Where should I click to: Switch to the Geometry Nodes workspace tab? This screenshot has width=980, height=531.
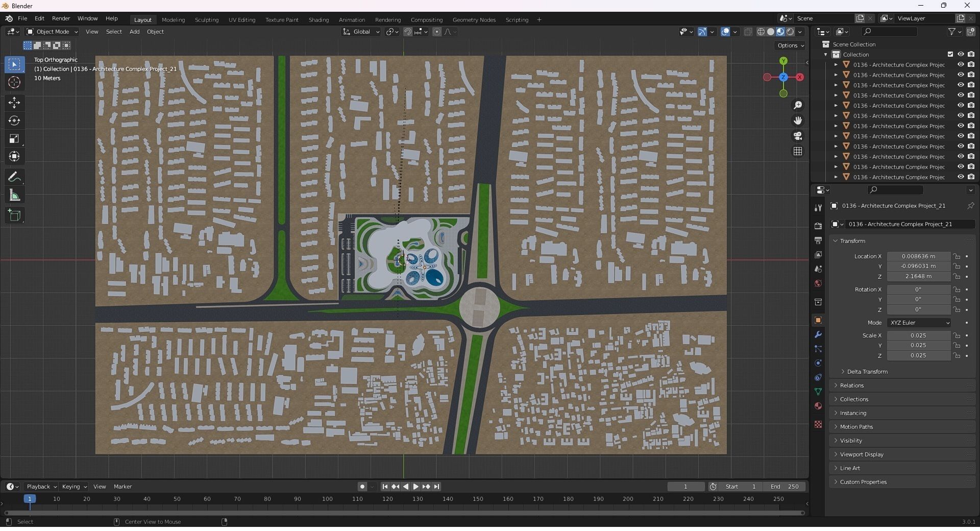[474, 20]
